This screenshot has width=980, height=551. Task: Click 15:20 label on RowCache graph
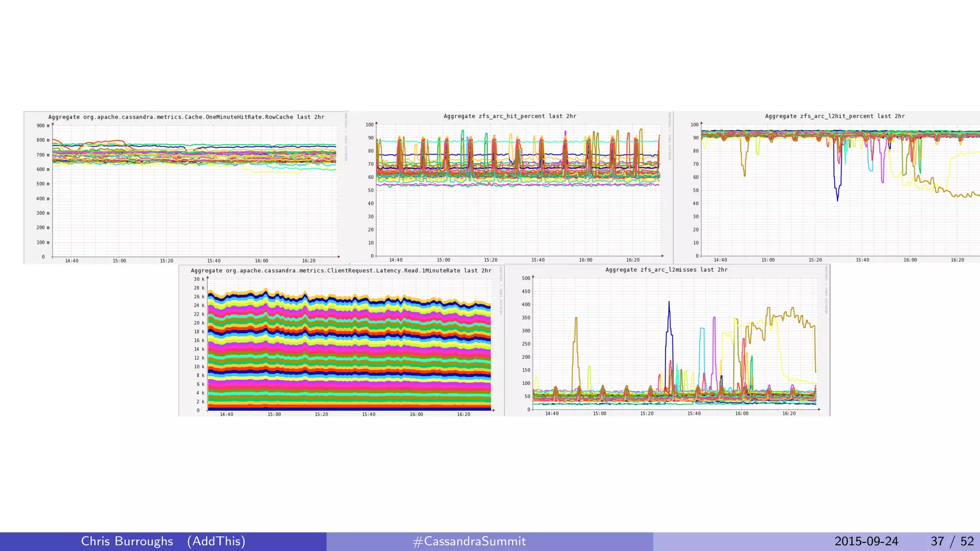(167, 261)
